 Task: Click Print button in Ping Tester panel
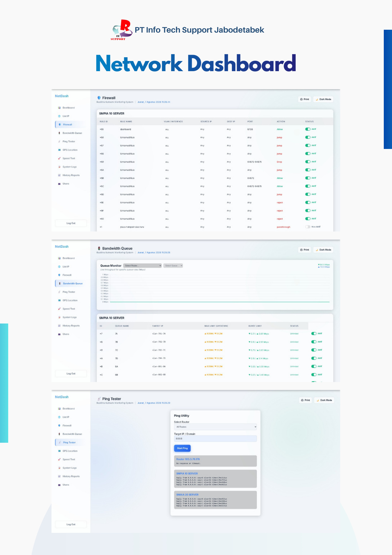coord(305,400)
